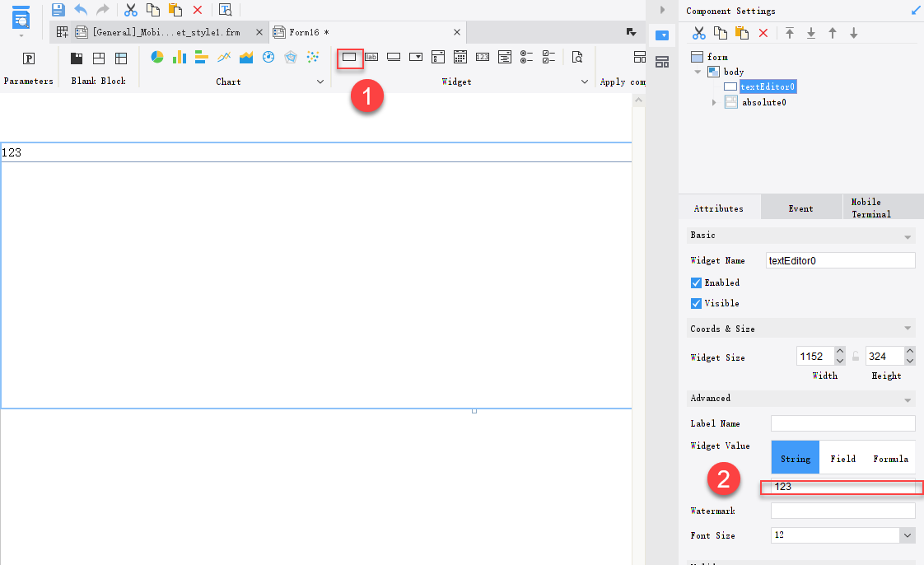Viewport: 924px width, 565px height.
Task: Move component to top in Component Settings
Action: [790, 33]
